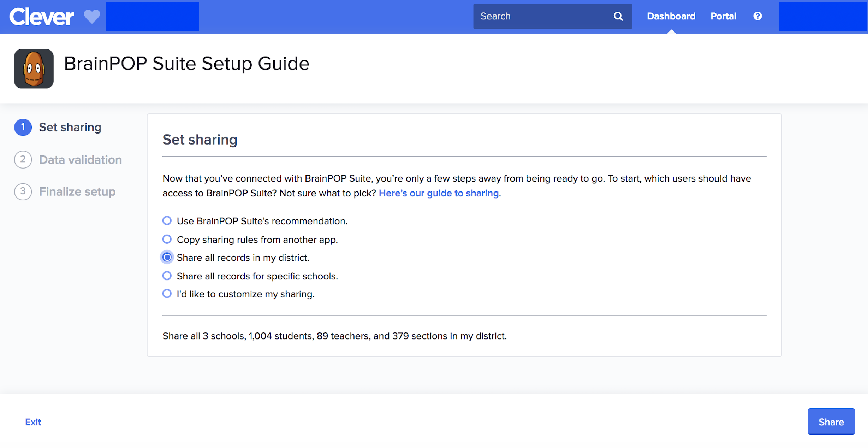Click step 2 number circle
This screenshot has height=448, width=868.
23,160
